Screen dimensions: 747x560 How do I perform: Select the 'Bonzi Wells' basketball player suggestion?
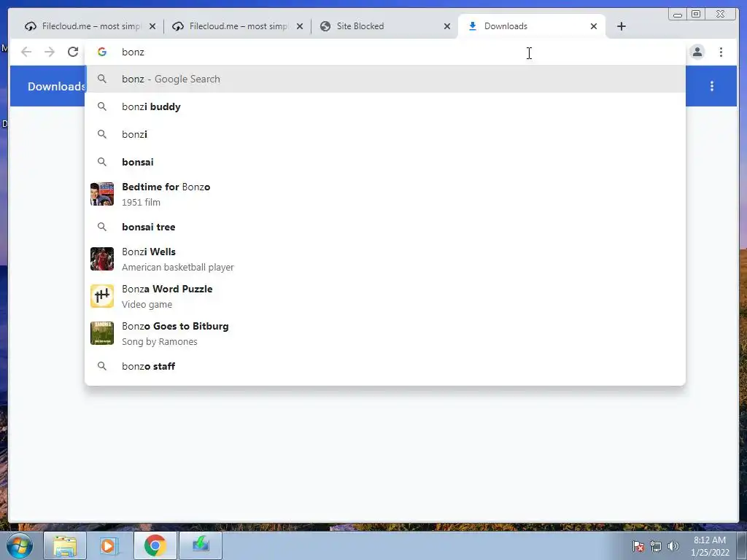[385, 259]
